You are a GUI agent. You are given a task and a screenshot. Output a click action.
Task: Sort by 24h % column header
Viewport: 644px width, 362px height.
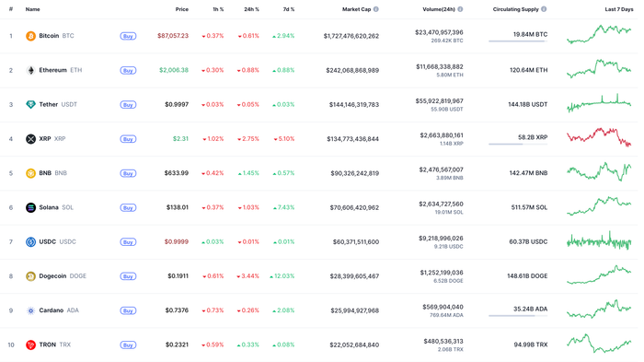point(251,9)
